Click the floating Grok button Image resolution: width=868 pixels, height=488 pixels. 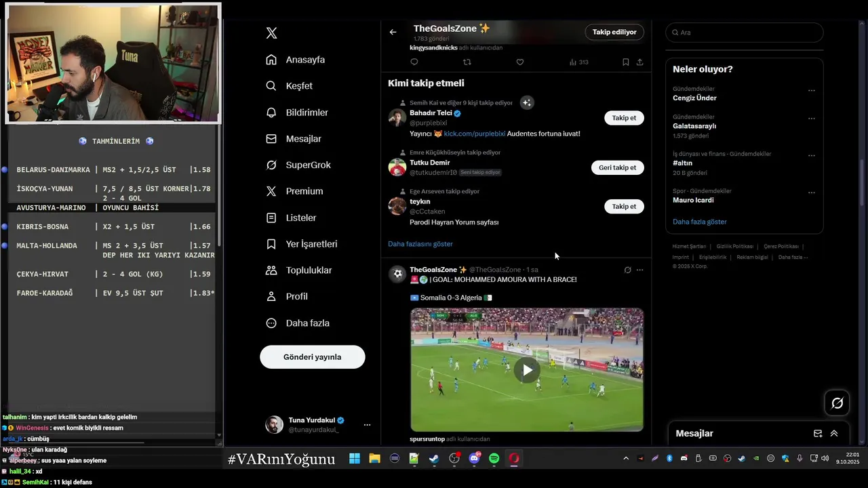click(x=837, y=403)
